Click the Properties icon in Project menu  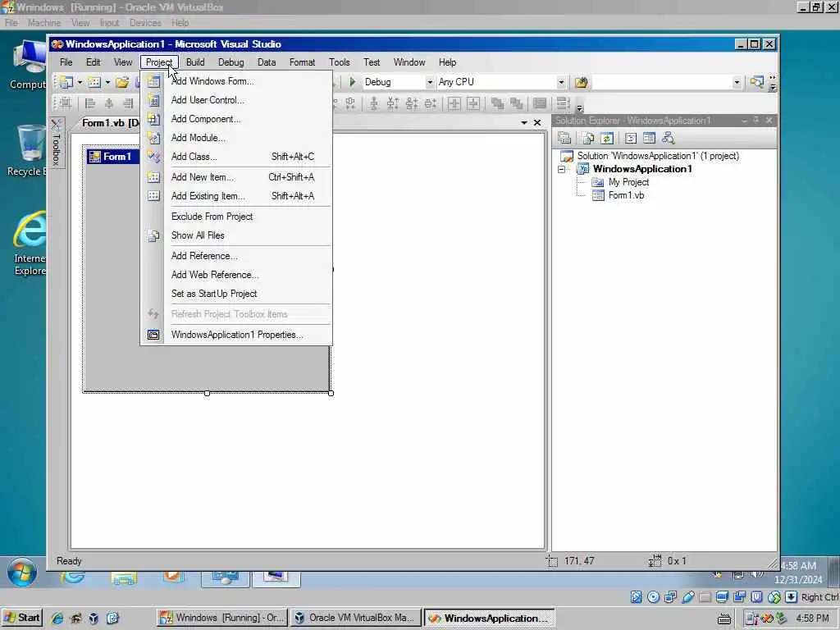pyautogui.click(x=153, y=335)
